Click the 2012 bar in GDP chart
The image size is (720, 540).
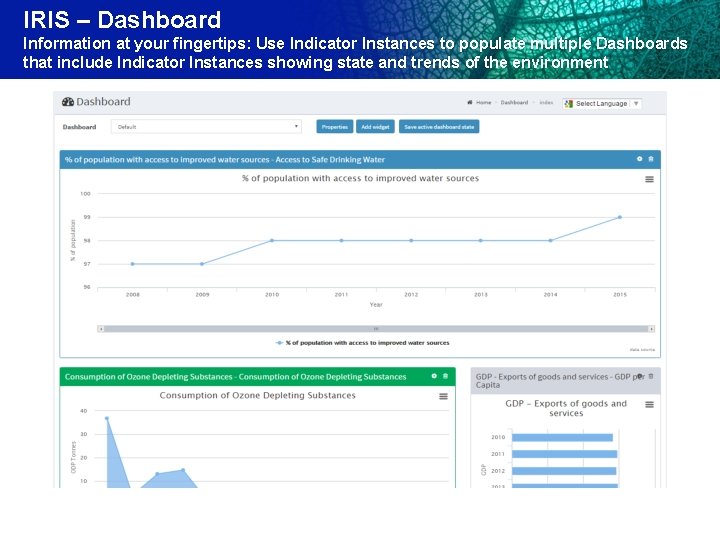point(564,471)
